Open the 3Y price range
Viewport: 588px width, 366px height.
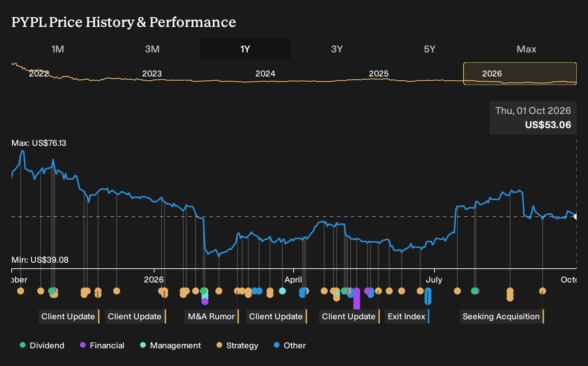[x=337, y=49]
